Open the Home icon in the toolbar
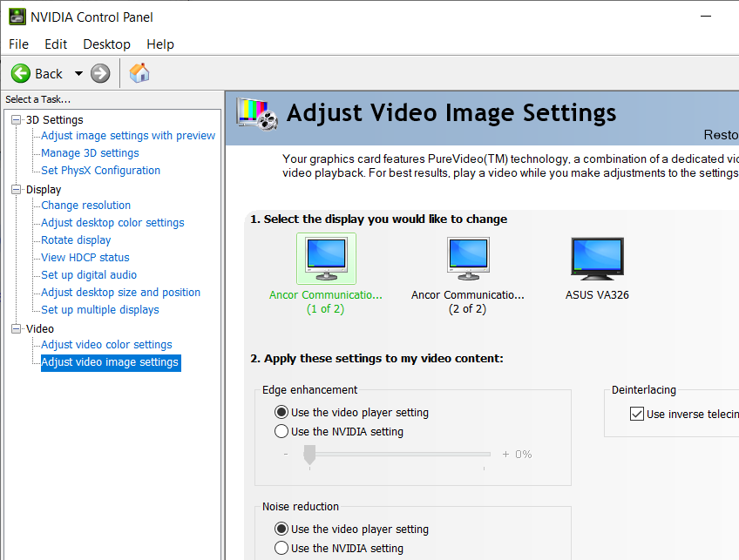The image size is (739, 560). (139, 73)
